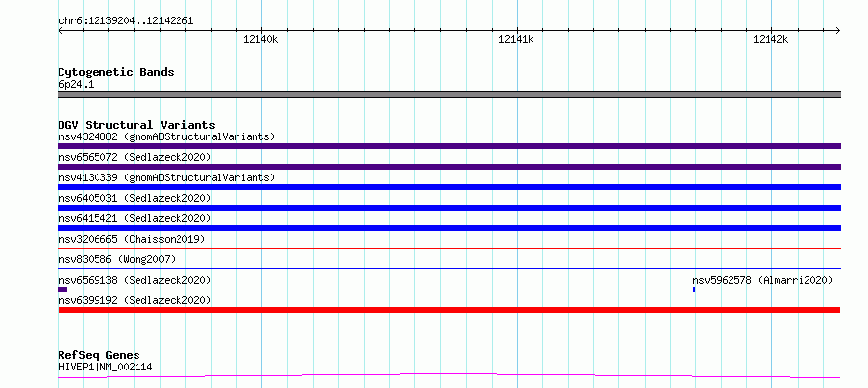Open variant label nsv6405031 (Sedlazeck2020)
This screenshot has width=868, height=388.
point(135,198)
